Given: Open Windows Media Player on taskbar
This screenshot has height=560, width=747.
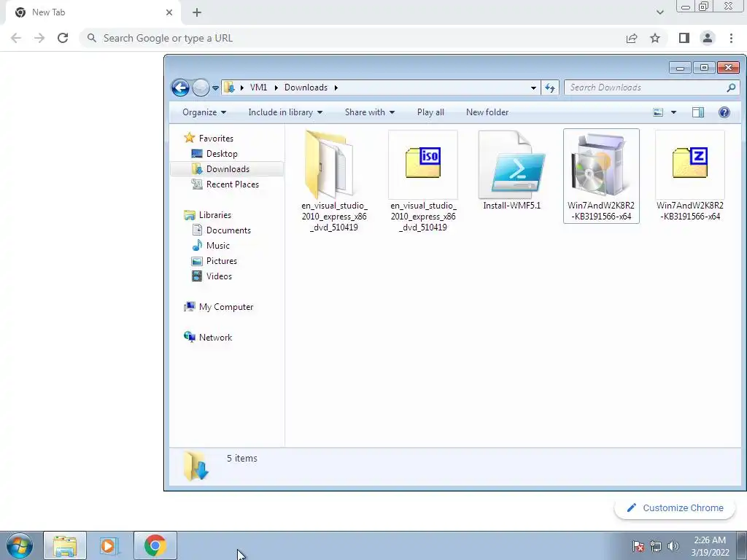Looking at the screenshot, I should pos(109,545).
